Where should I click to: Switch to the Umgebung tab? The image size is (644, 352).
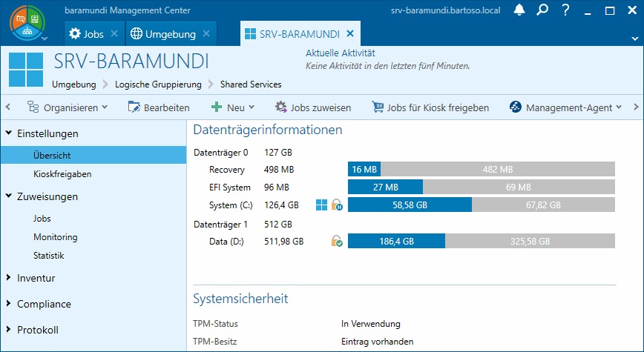pos(171,33)
